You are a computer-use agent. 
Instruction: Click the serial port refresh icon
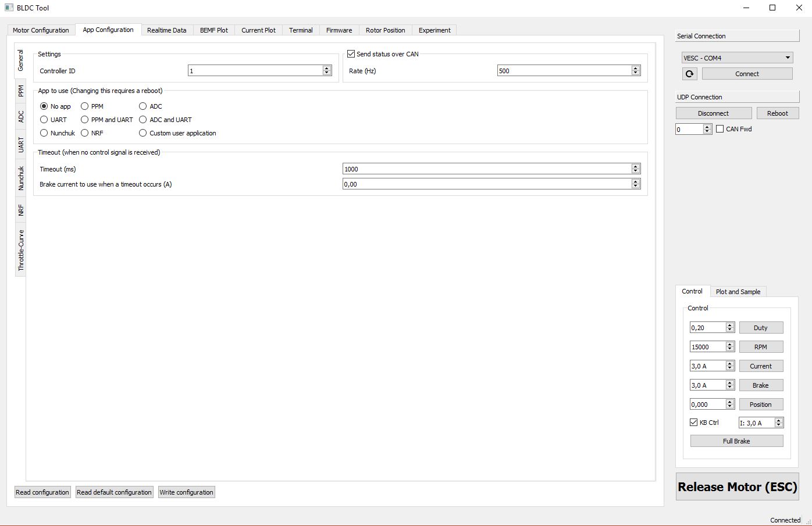pos(689,74)
